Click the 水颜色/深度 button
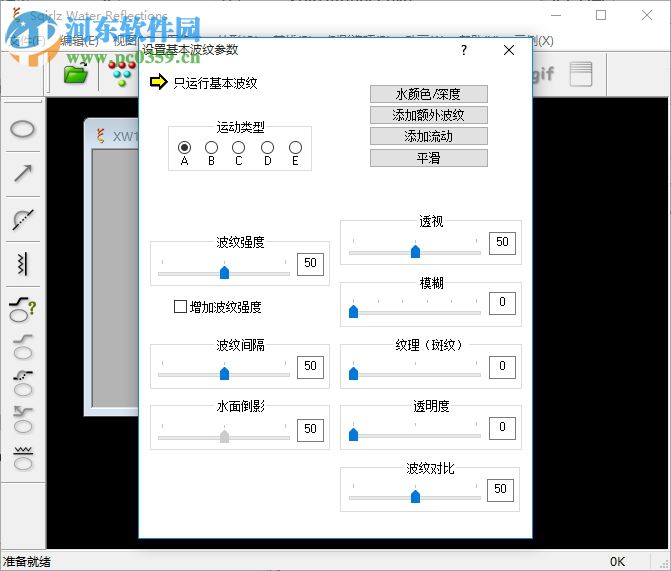This screenshot has width=671, height=571. pos(428,94)
